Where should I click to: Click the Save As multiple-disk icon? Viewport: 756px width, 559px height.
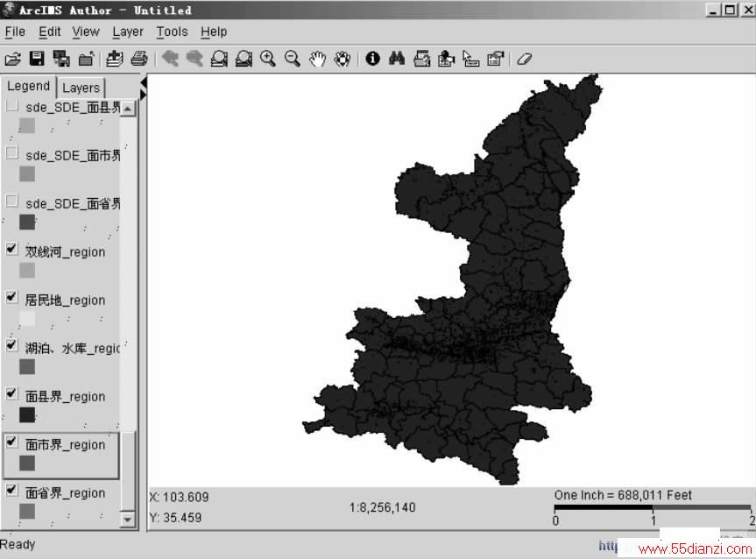point(61,59)
